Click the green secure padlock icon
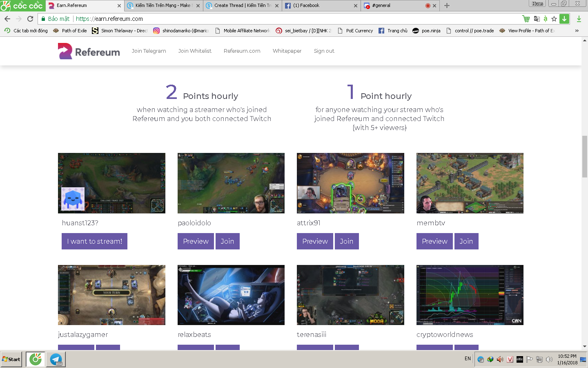The height and width of the screenshot is (368, 588). tap(43, 19)
